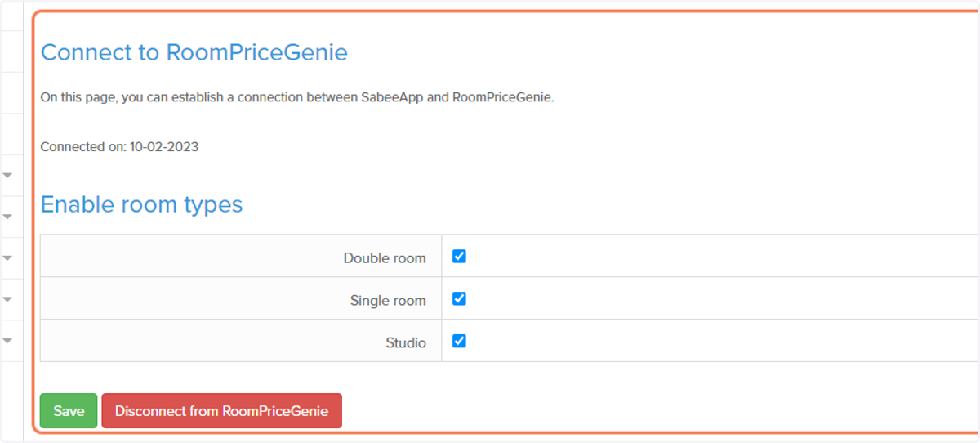The image size is (980, 443).
Task: Click the Connected on: 10-02-2023 text
Action: coord(119,147)
